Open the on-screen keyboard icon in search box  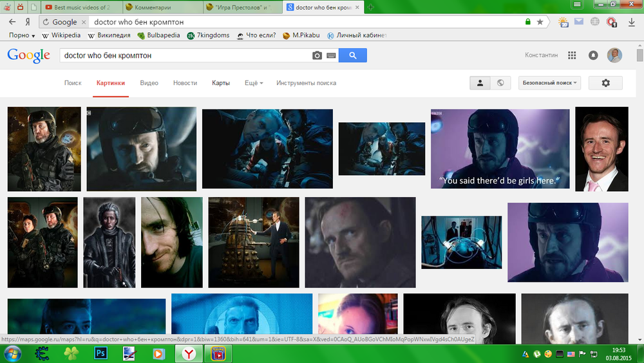[331, 56]
